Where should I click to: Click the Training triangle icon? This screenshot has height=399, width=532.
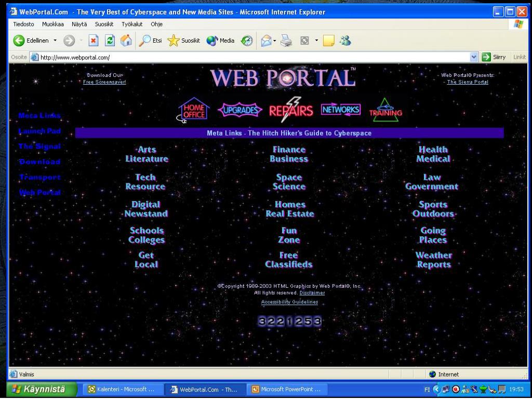pos(385,110)
